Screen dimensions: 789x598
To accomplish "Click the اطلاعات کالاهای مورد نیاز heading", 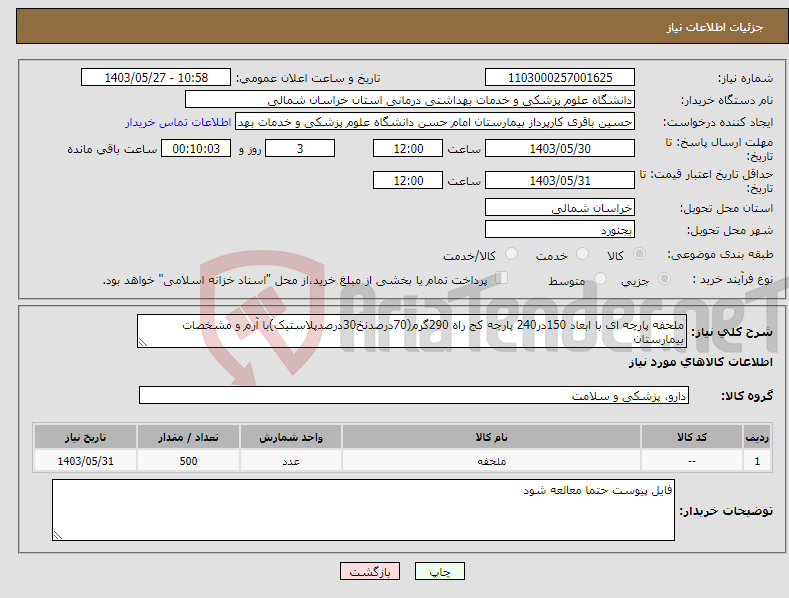I will (x=700, y=362).
